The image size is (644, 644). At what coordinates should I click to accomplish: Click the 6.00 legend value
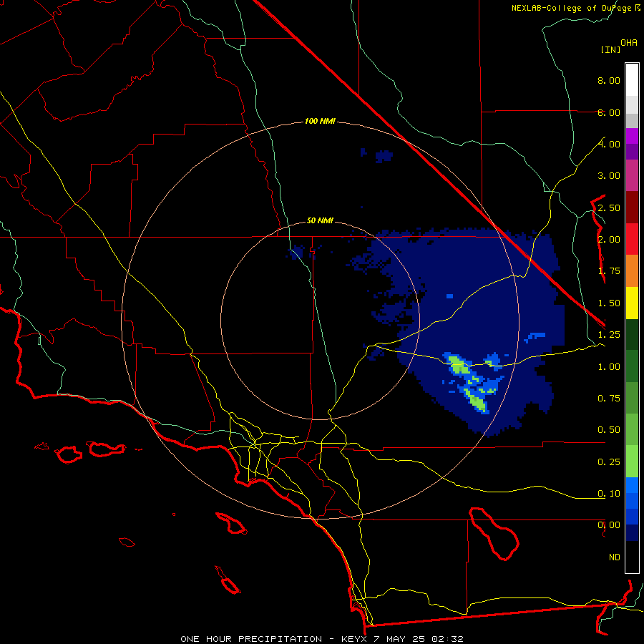point(609,112)
